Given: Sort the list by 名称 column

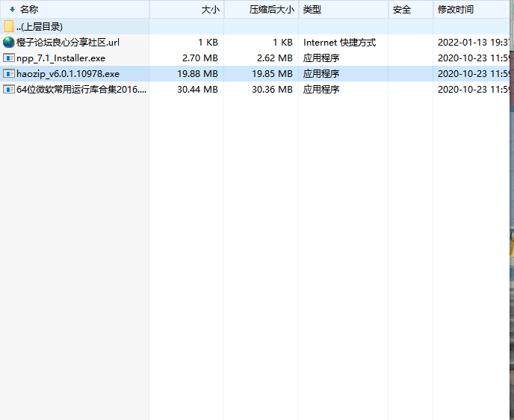Looking at the screenshot, I should pos(30,10).
